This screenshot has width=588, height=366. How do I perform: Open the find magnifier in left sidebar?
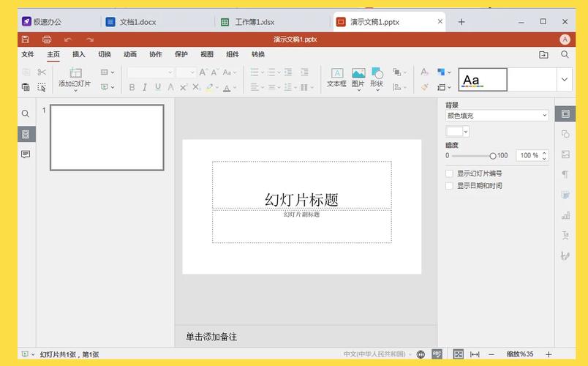point(26,113)
